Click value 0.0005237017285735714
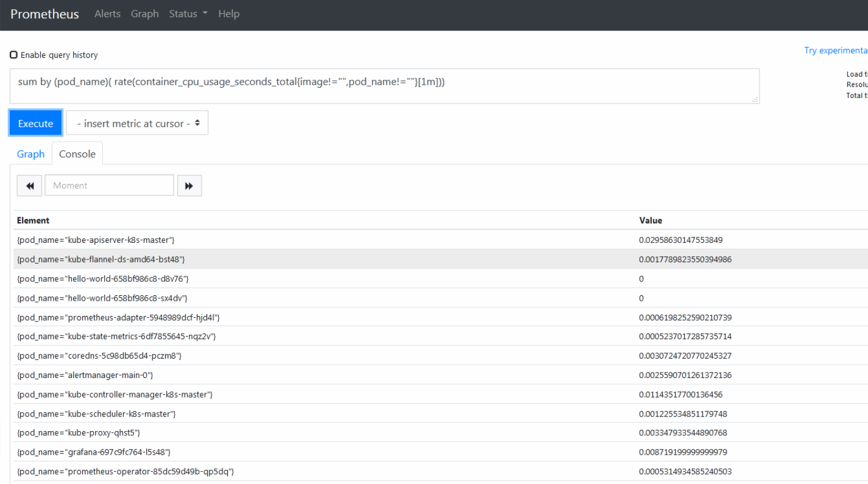868x484 pixels. (x=685, y=337)
